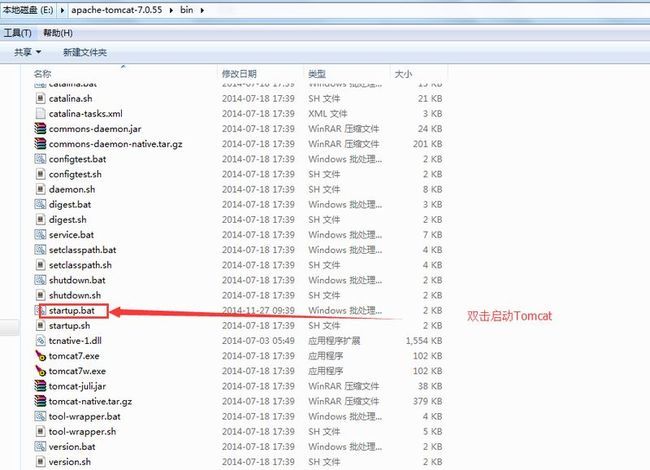The height and width of the screenshot is (470, 650).
Task: Select the version.sh file name
Action: click(x=70, y=462)
